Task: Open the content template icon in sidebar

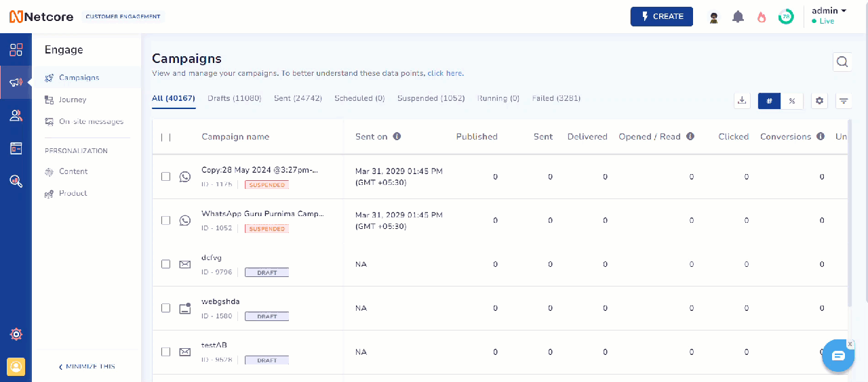Action: pyautogui.click(x=16, y=148)
